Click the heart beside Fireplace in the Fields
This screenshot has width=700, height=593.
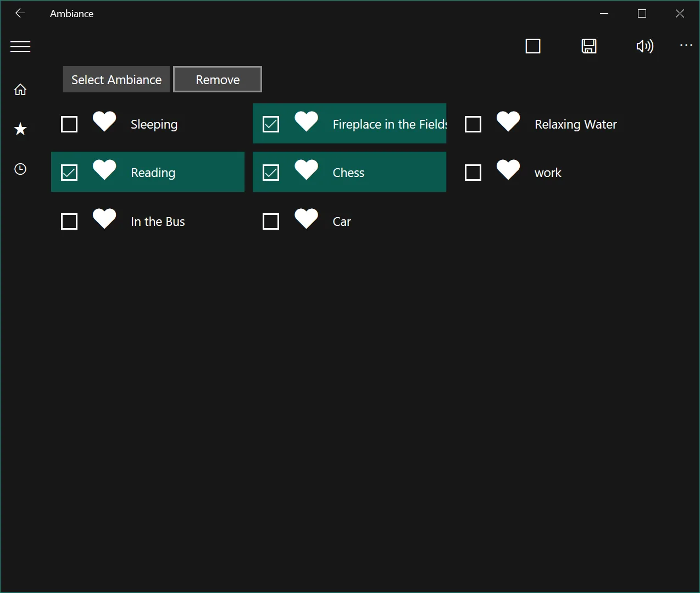(307, 121)
